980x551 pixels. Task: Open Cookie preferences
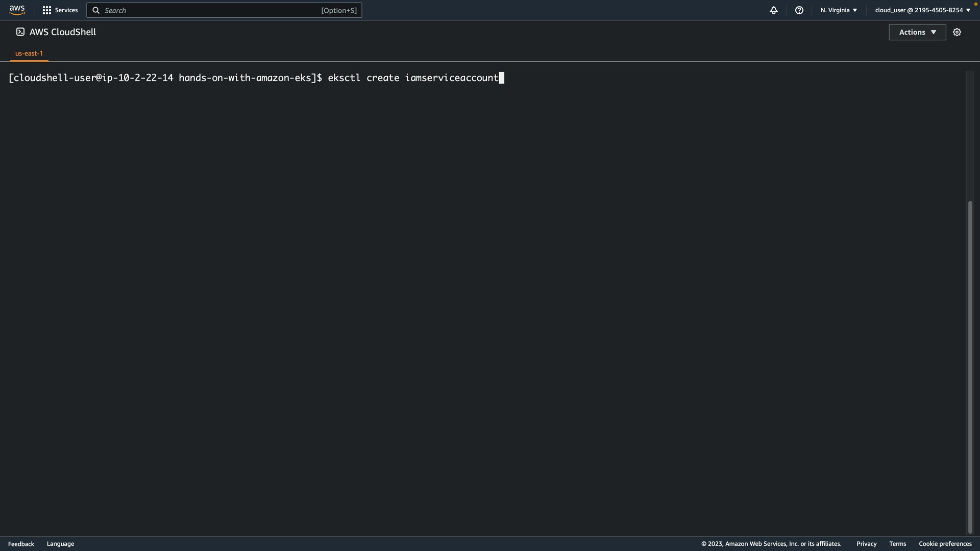tap(945, 544)
